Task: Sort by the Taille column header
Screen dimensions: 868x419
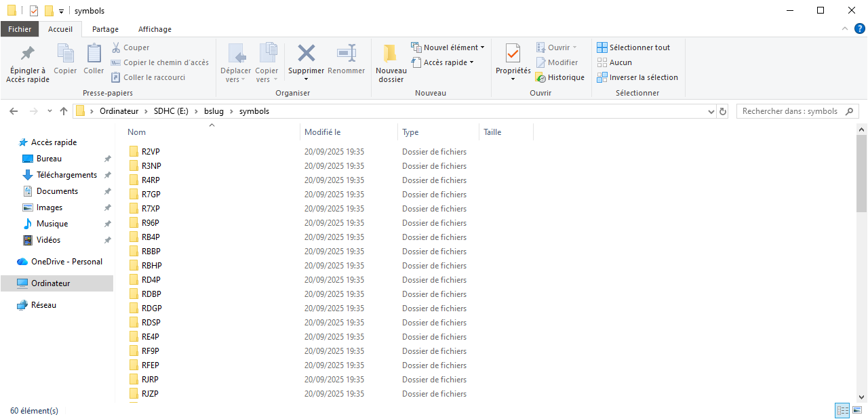Action: [x=506, y=132]
